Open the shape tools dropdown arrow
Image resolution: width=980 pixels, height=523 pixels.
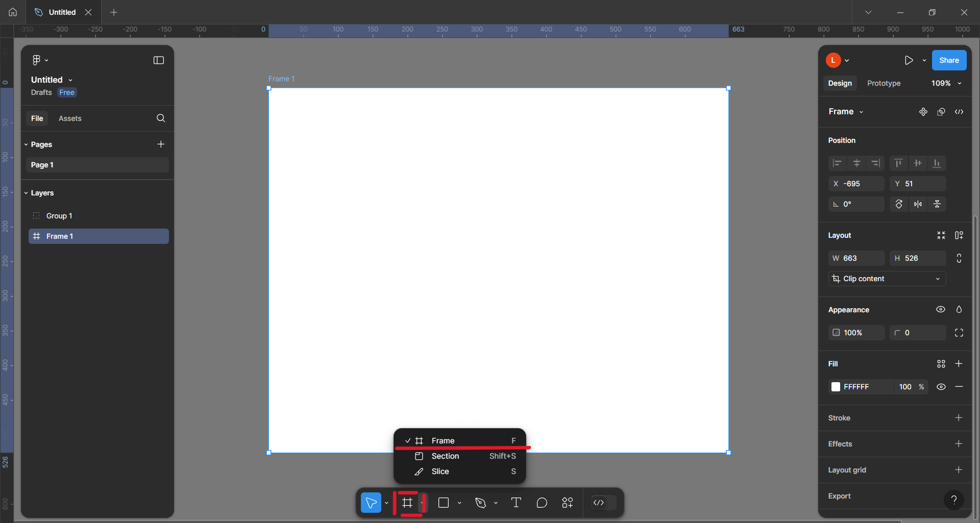coord(459,503)
